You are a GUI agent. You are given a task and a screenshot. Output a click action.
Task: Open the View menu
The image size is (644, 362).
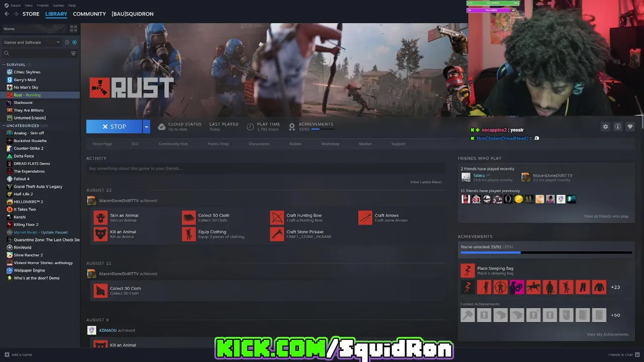29,6
